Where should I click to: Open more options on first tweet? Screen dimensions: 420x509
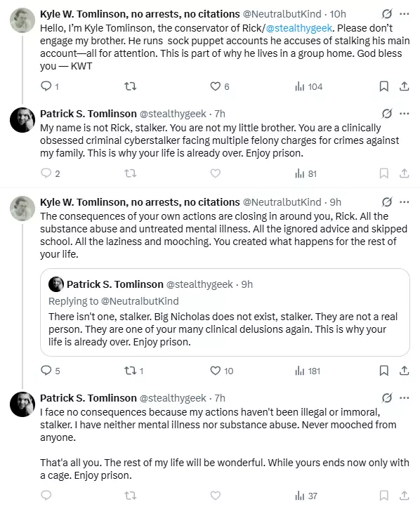(405, 14)
